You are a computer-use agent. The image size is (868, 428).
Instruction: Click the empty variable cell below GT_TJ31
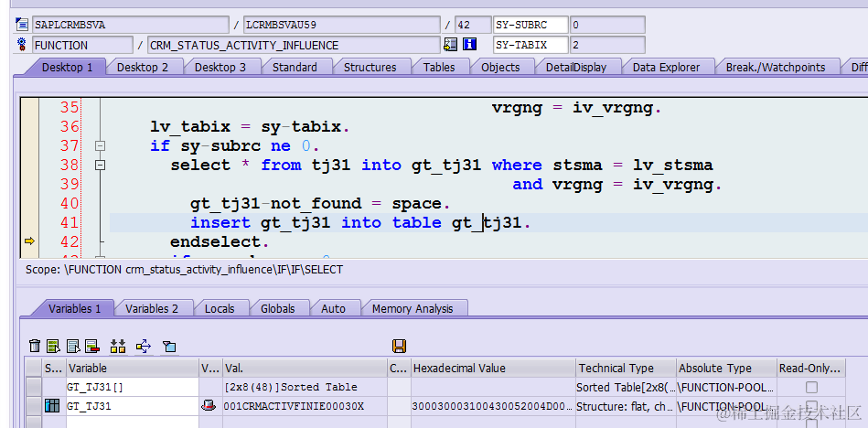[x=133, y=422]
